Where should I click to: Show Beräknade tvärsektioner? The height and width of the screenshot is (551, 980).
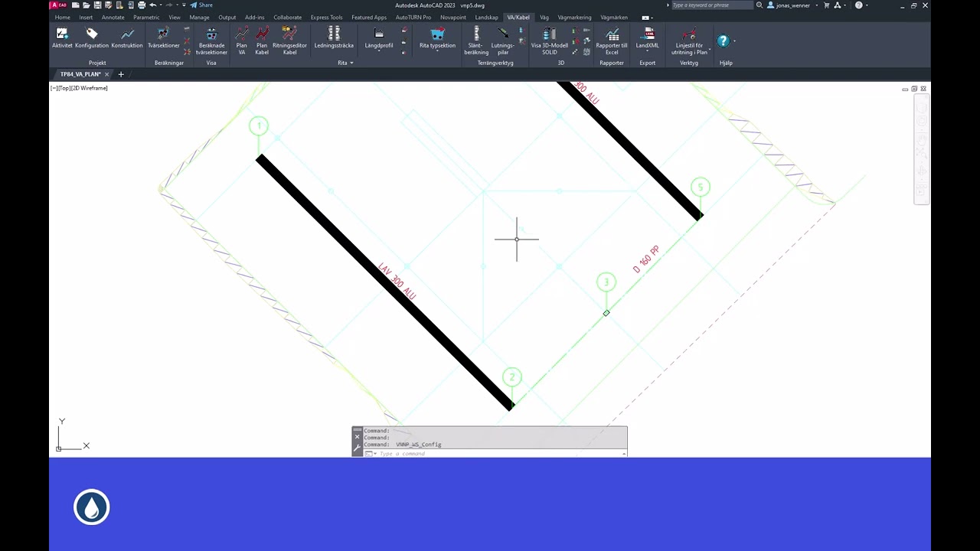[211, 41]
